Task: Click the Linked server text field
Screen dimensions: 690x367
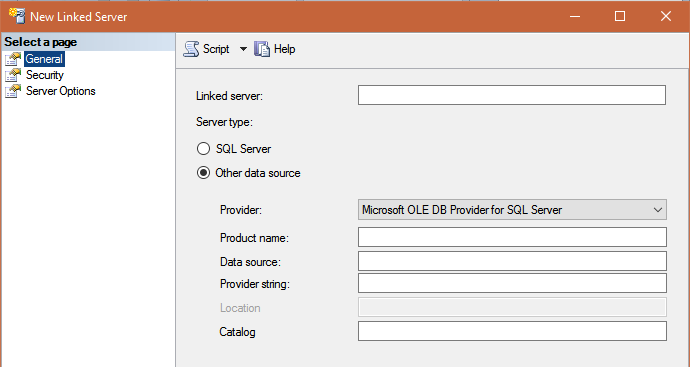Action: coord(512,95)
